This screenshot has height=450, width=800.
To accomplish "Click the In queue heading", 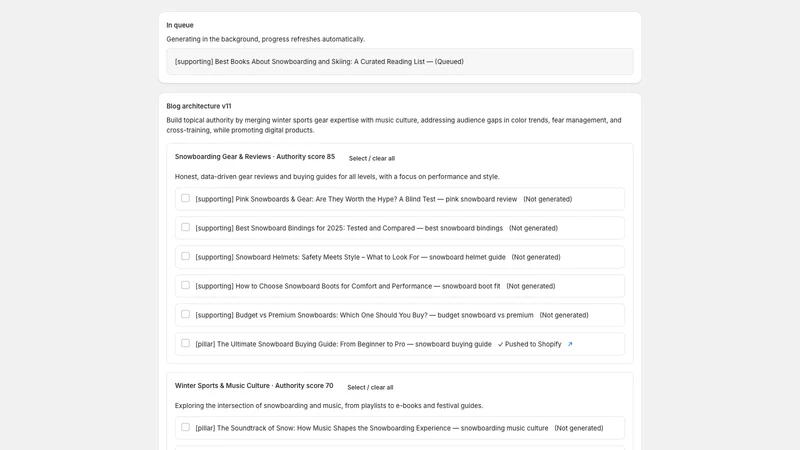I will [180, 25].
